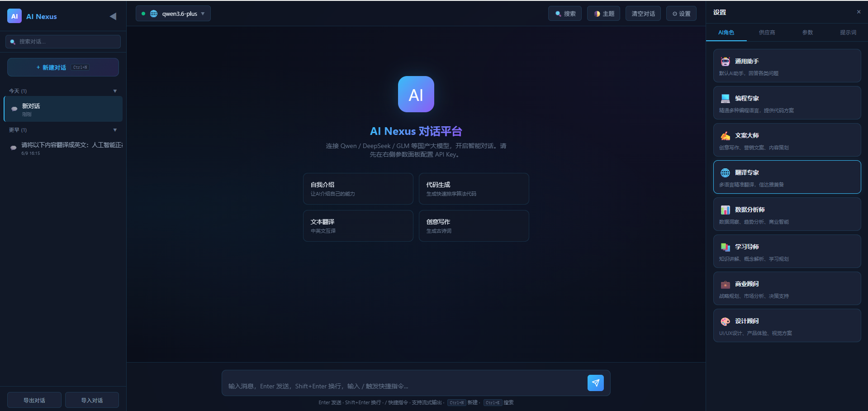Open 设置 from the top bar
This screenshot has width=868, height=411.
[x=681, y=14]
